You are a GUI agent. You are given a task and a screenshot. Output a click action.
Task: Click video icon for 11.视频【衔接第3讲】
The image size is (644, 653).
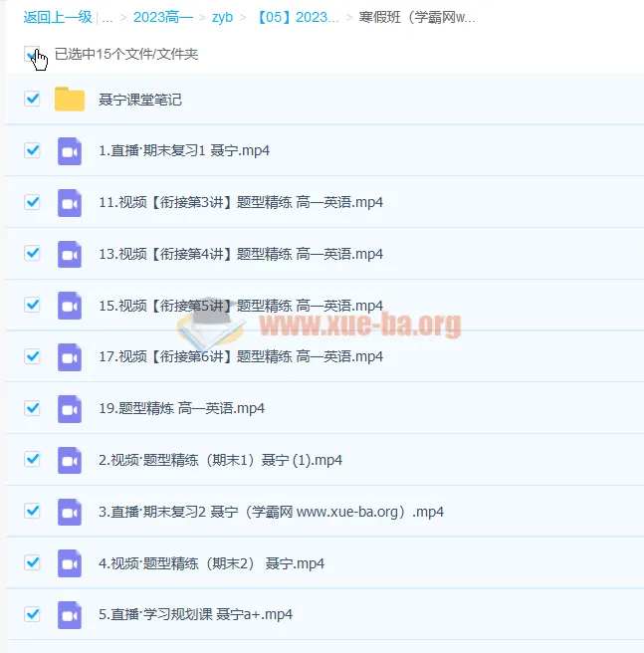[x=70, y=202]
